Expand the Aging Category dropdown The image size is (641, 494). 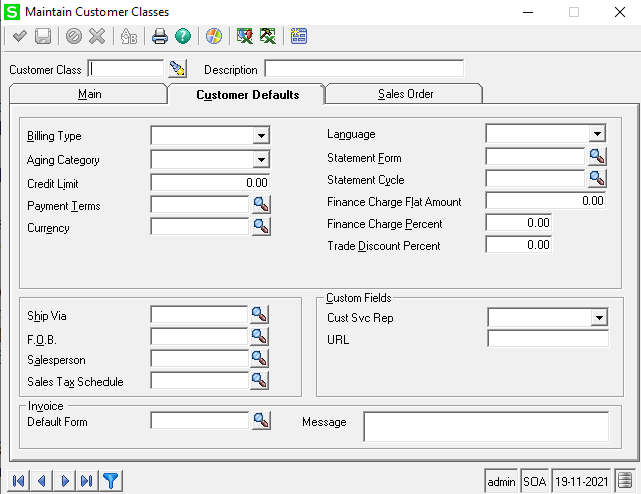tap(261, 159)
